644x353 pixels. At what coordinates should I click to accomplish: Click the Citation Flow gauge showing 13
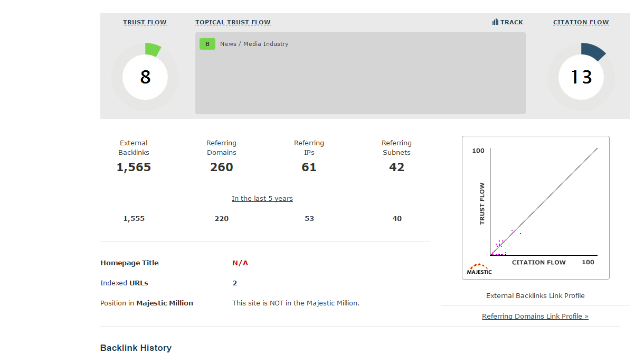pos(581,77)
